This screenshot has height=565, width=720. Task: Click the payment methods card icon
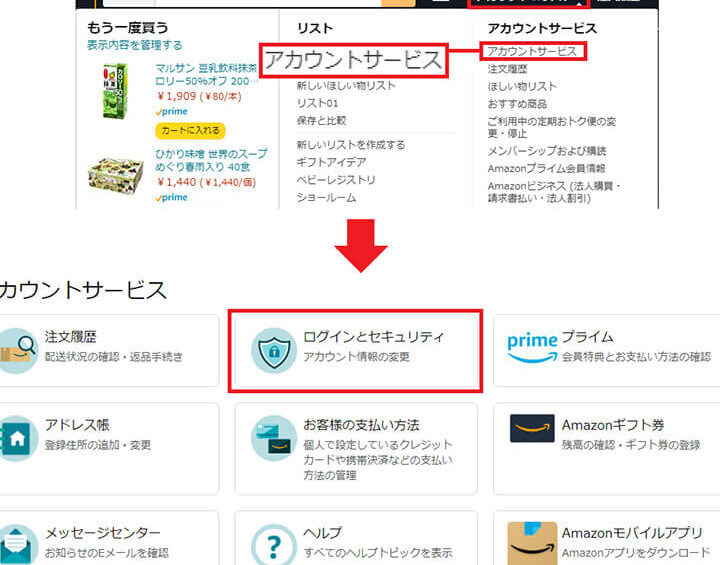(274, 439)
